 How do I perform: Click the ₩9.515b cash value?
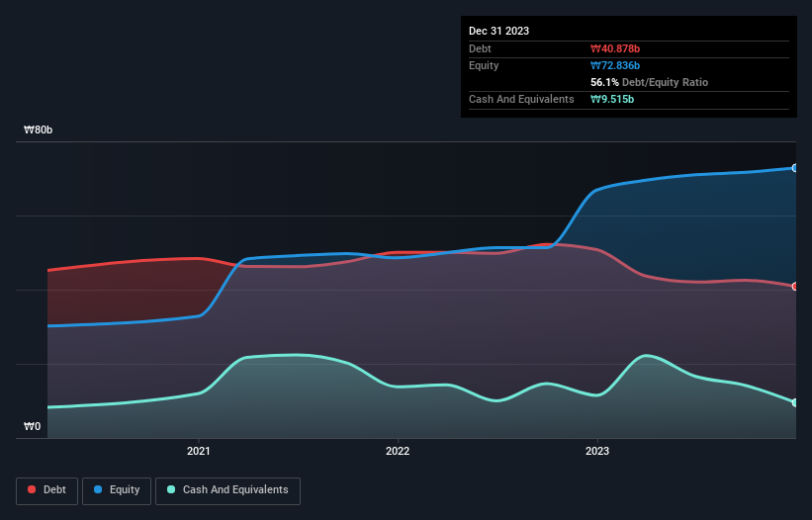(612, 99)
